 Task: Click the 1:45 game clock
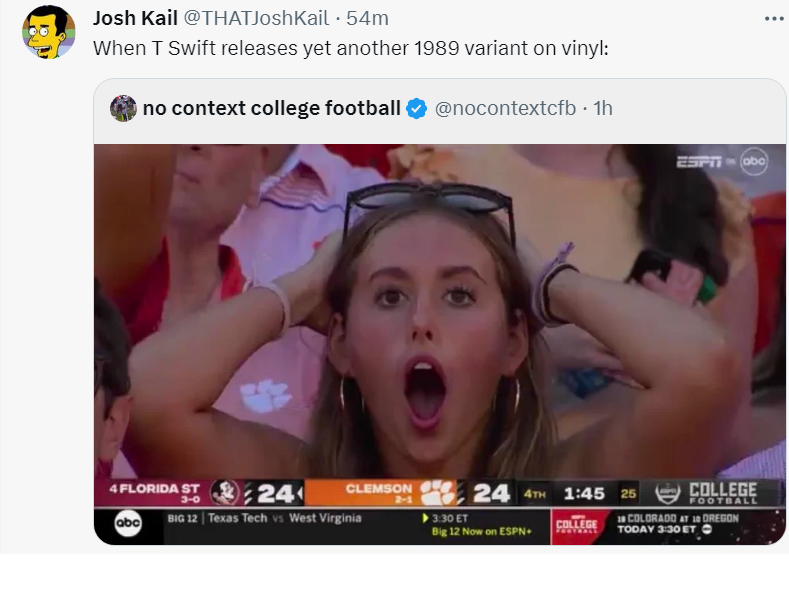pyautogui.click(x=584, y=493)
